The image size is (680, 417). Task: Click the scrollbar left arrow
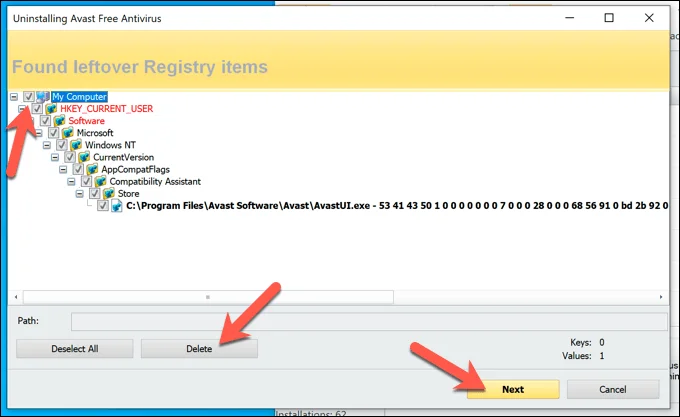tap(16, 297)
